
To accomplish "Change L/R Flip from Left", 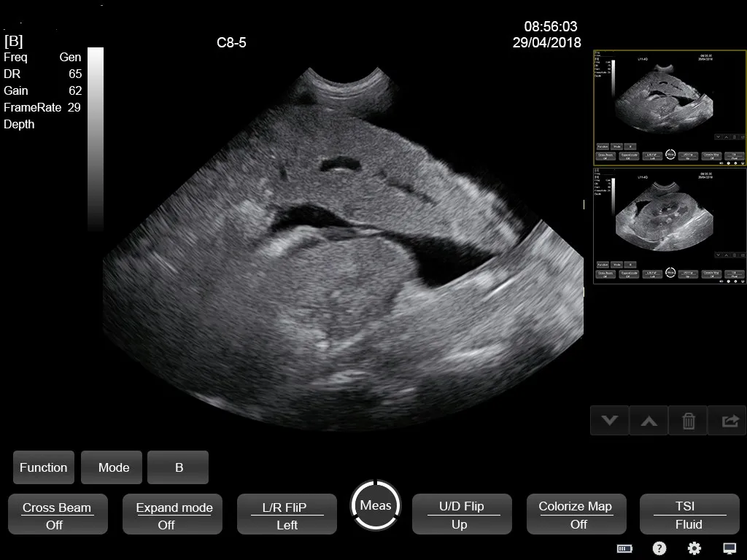I will [x=287, y=514].
